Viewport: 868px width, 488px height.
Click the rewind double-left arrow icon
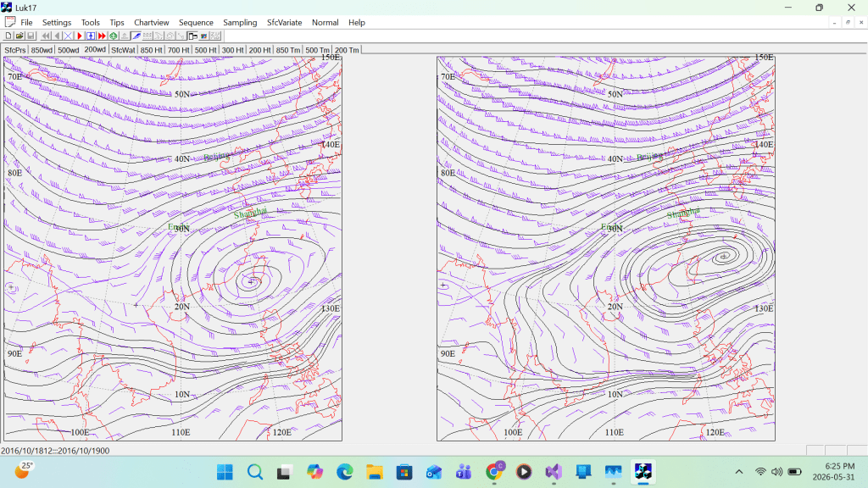tap(46, 36)
